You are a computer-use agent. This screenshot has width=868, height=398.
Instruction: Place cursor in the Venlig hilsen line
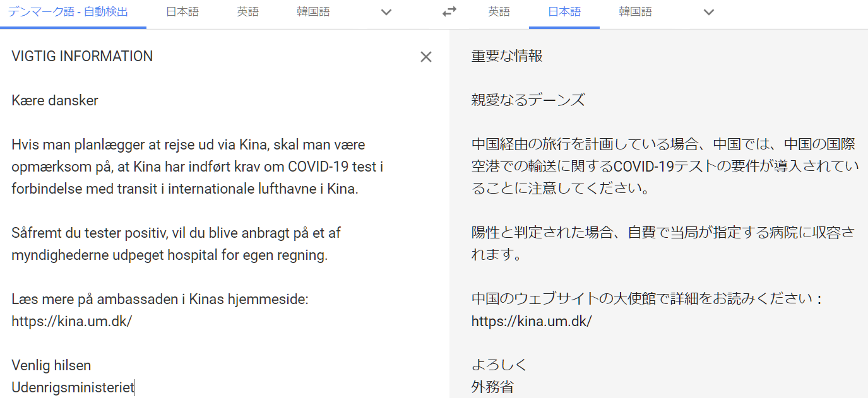pyautogui.click(x=51, y=365)
